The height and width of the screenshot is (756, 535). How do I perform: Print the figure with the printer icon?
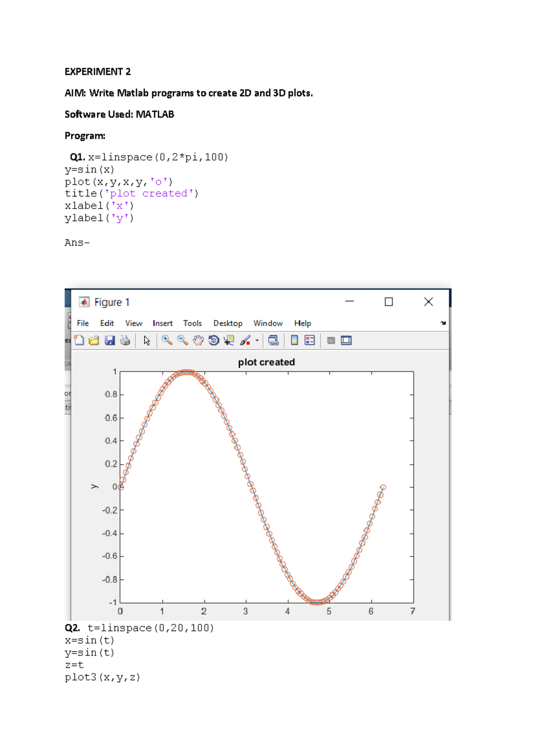click(125, 341)
